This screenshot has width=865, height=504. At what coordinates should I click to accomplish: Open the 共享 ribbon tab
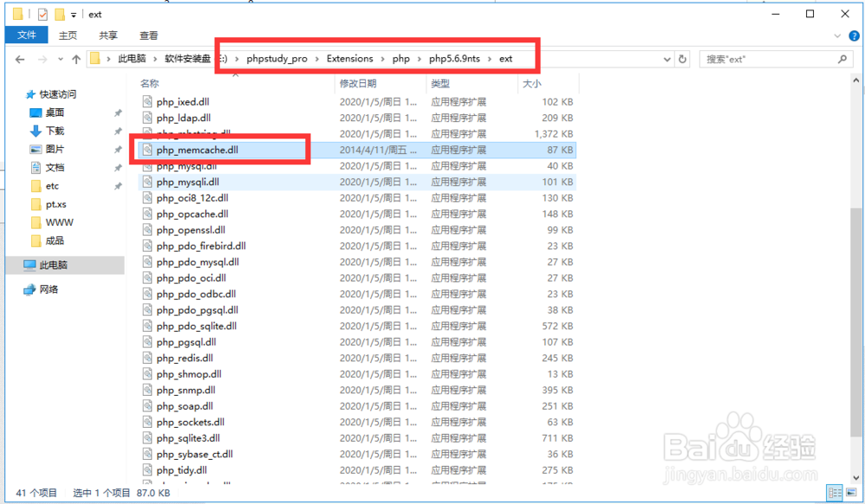coord(108,35)
